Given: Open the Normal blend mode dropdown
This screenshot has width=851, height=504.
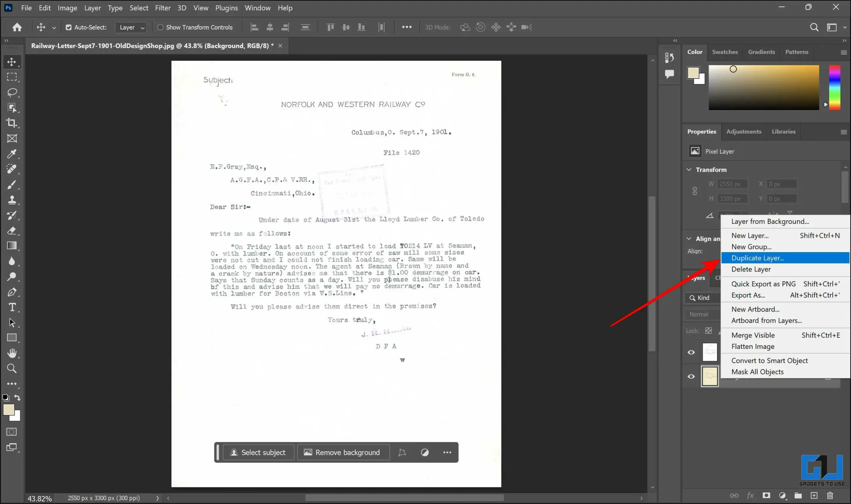Looking at the screenshot, I should pyautogui.click(x=702, y=314).
